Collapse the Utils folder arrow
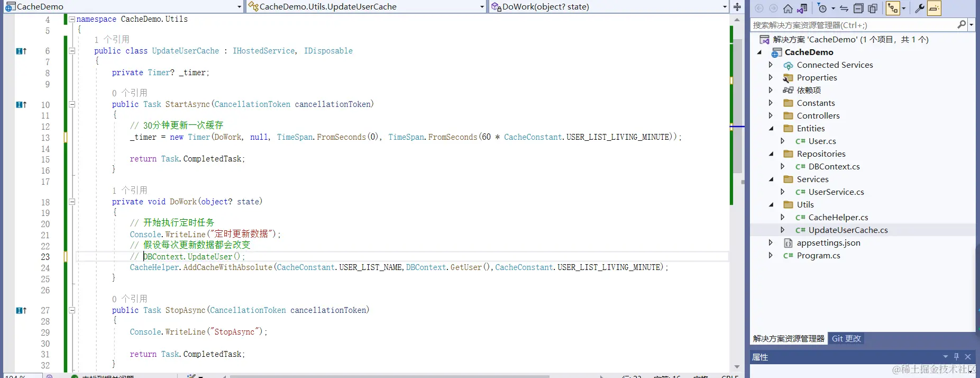The height and width of the screenshot is (378, 980). pyautogui.click(x=771, y=205)
